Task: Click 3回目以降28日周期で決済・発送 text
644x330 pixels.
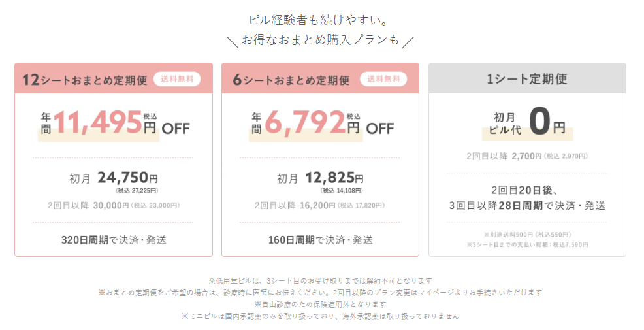Action: (x=527, y=205)
